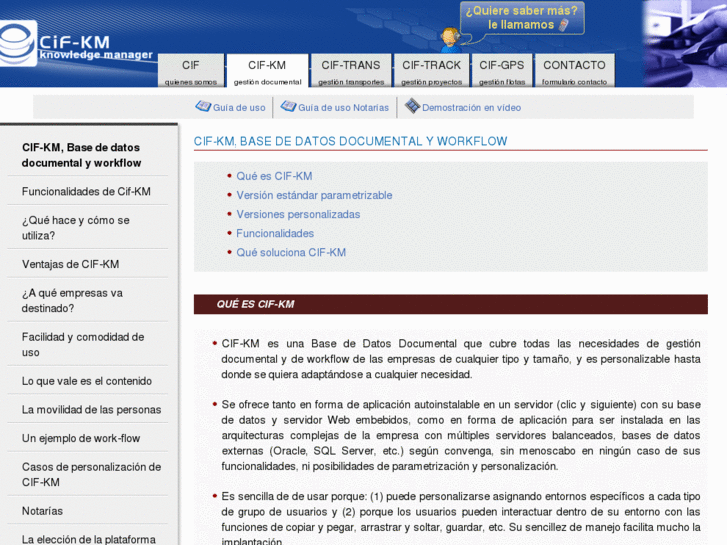Select sidebar item La elección de la plataforma
Viewport: 727px width, 545px height.
[88, 538]
